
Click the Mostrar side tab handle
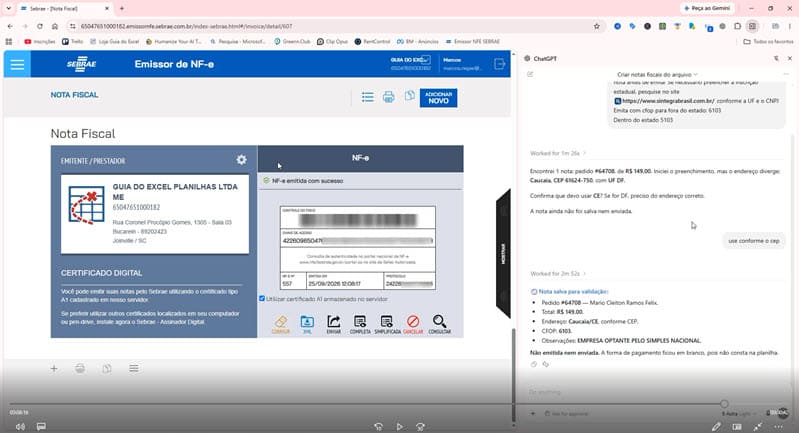tap(503, 254)
